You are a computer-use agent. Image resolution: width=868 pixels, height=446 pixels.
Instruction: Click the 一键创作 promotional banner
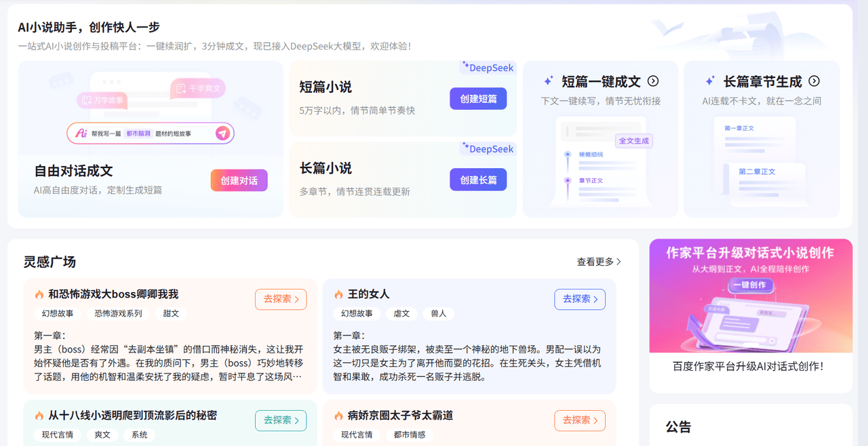coord(751,296)
